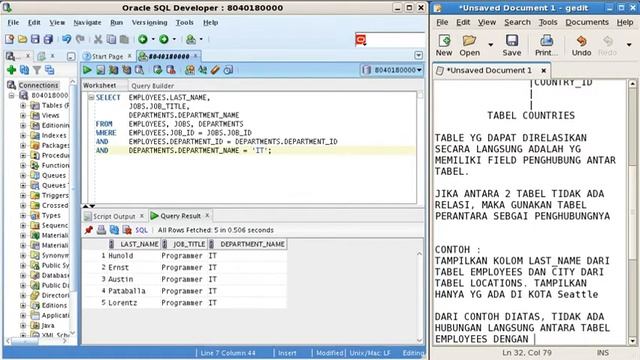
Task: Click the print icon in Query Result toolbar
Action: click(x=101, y=230)
